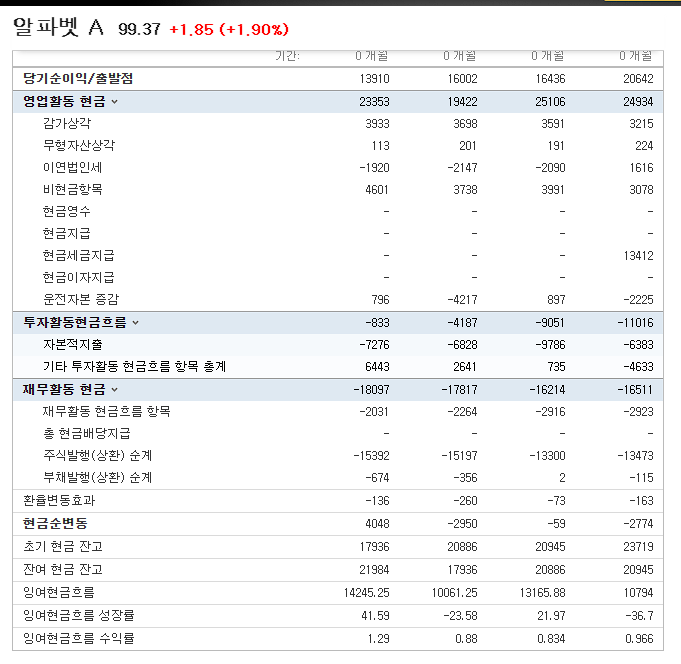Select operating cash value 25106
The width and height of the screenshot is (681, 664).
click(x=550, y=102)
